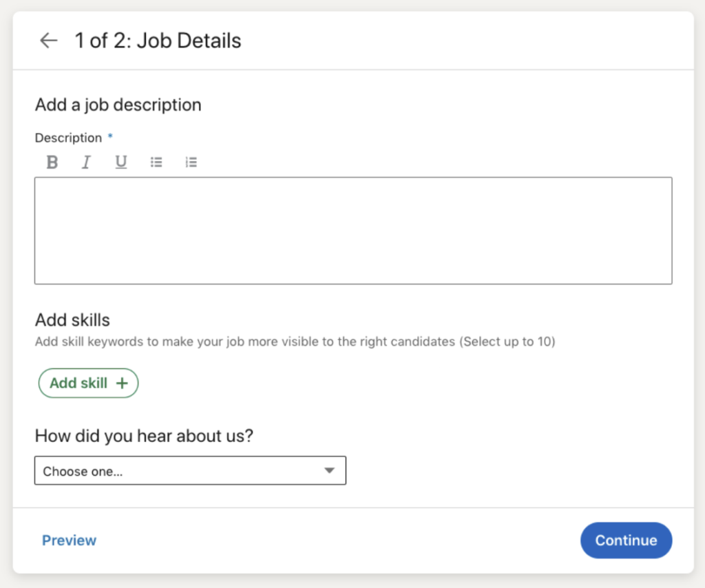Expand the dropdown using its arrow

(x=329, y=471)
